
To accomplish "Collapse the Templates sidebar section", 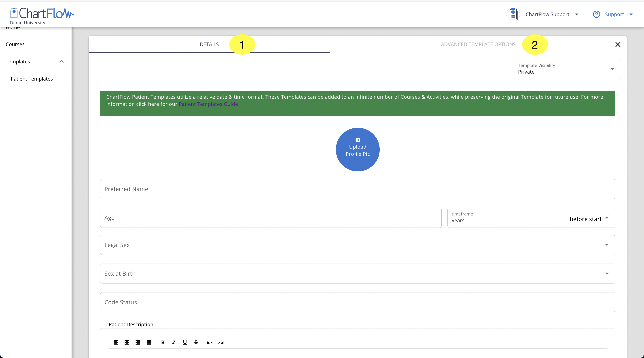I will pyautogui.click(x=61, y=62).
